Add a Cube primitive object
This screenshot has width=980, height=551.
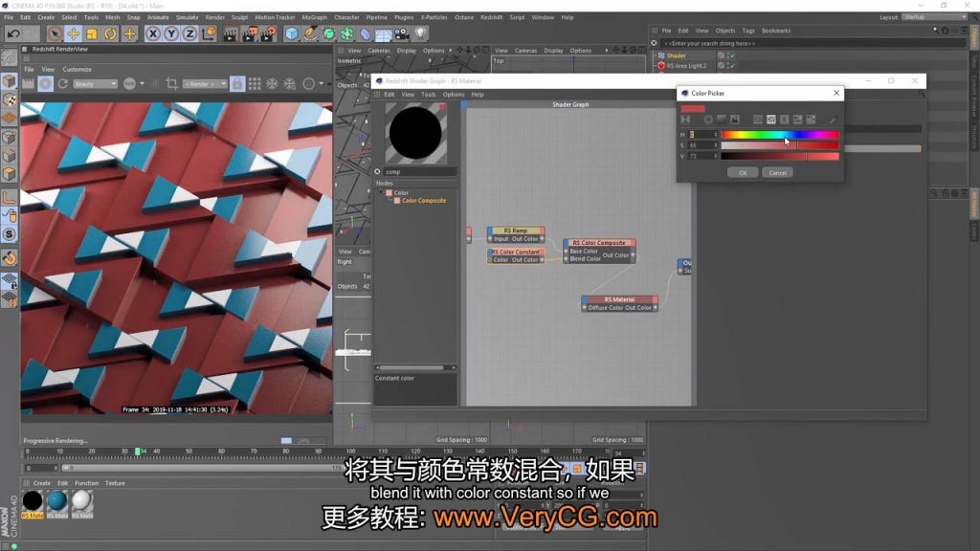tap(292, 33)
